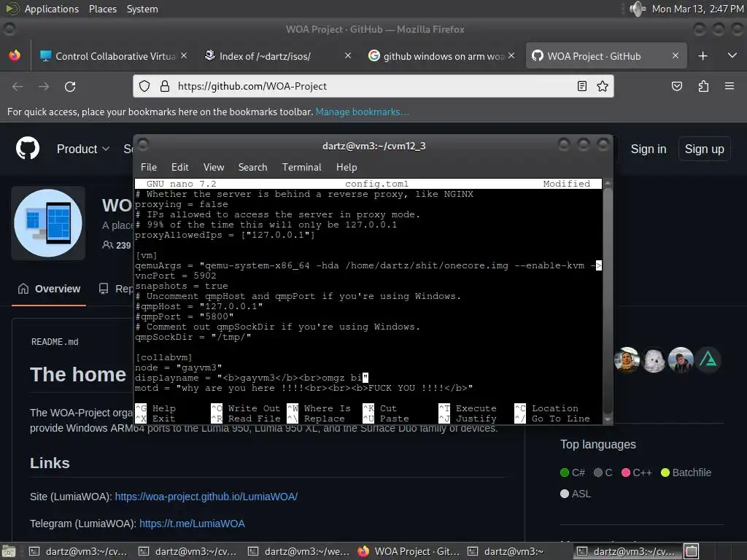Save page to Pocket
747x560 pixels.
[676, 86]
